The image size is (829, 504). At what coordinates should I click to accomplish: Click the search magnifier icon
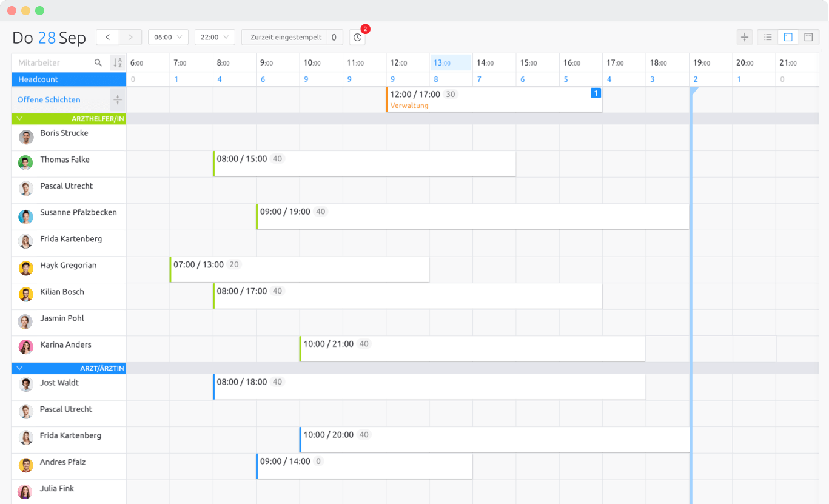(98, 62)
